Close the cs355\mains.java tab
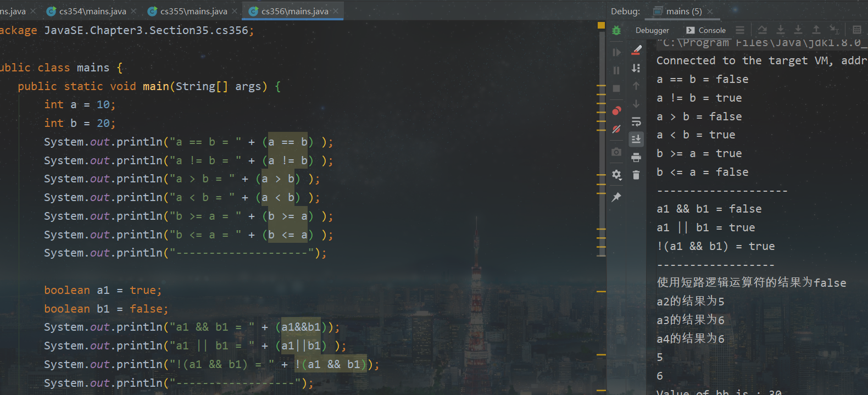The width and height of the screenshot is (868, 395). click(235, 11)
